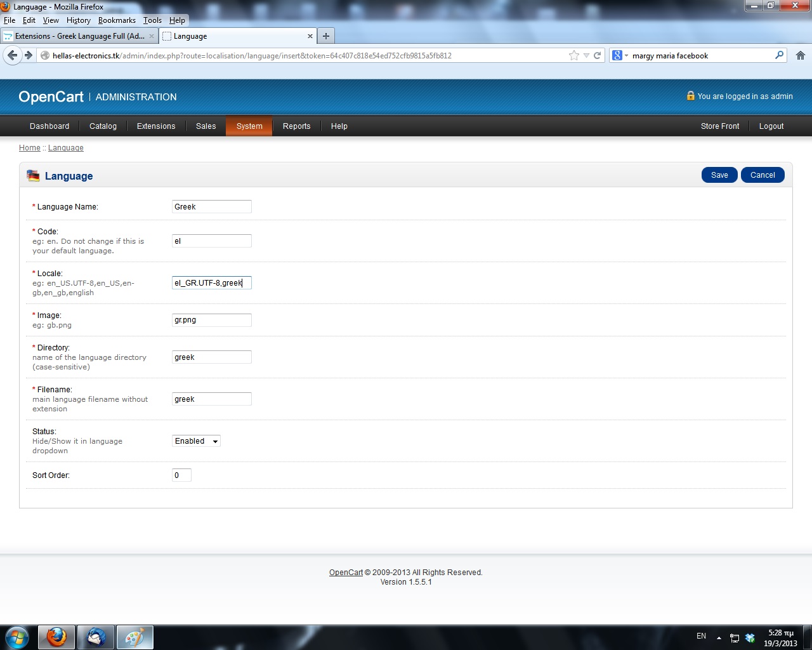Open the Firefox Help menu
This screenshot has height=650, width=812.
pyautogui.click(x=177, y=20)
